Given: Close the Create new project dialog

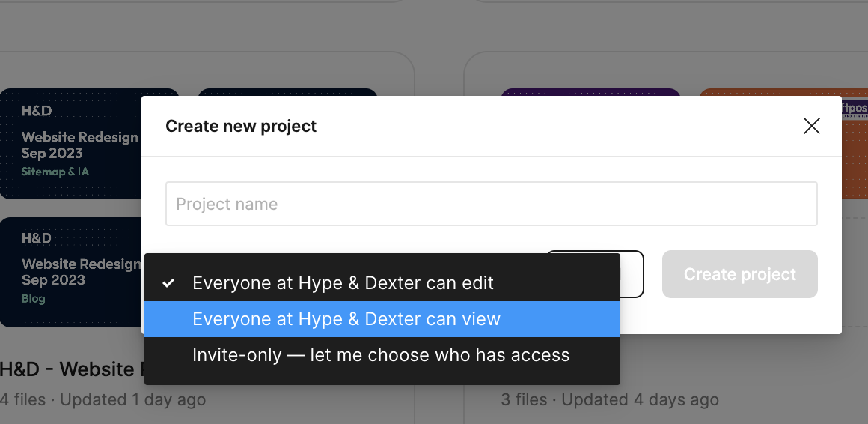Looking at the screenshot, I should tap(811, 126).
